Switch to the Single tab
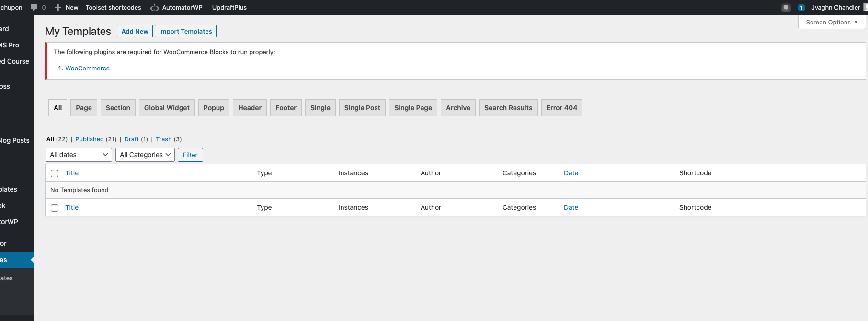The width and height of the screenshot is (868, 321). click(x=320, y=108)
